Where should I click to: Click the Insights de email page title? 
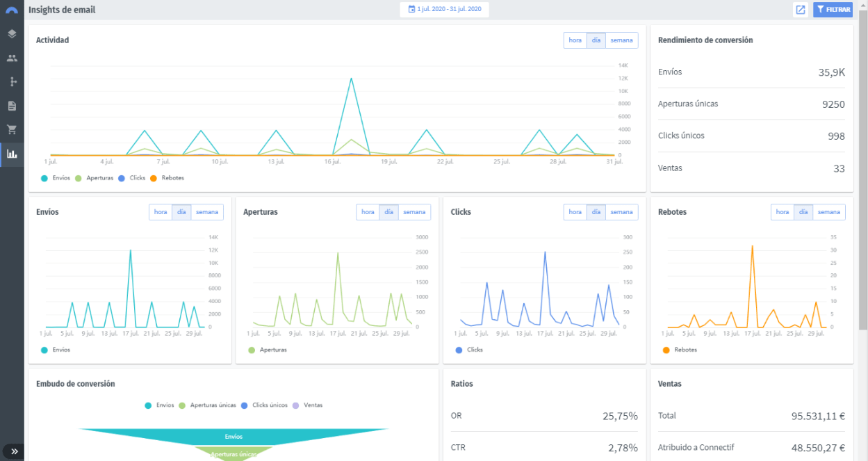pyautogui.click(x=62, y=10)
